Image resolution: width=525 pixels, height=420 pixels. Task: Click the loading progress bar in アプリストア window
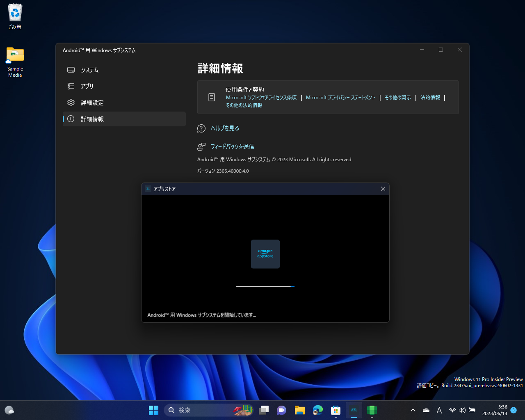pos(265,286)
